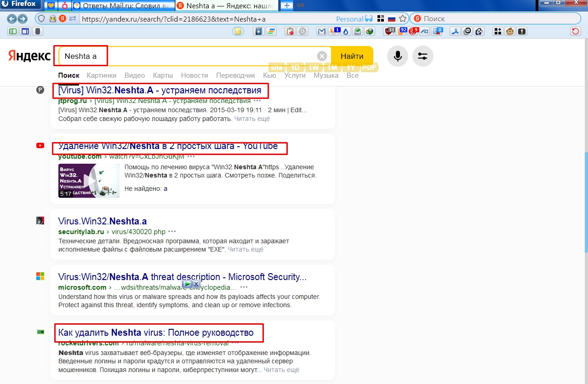Click the padlock site security icon
This screenshot has width=588, height=384.
tap(52, 19)
